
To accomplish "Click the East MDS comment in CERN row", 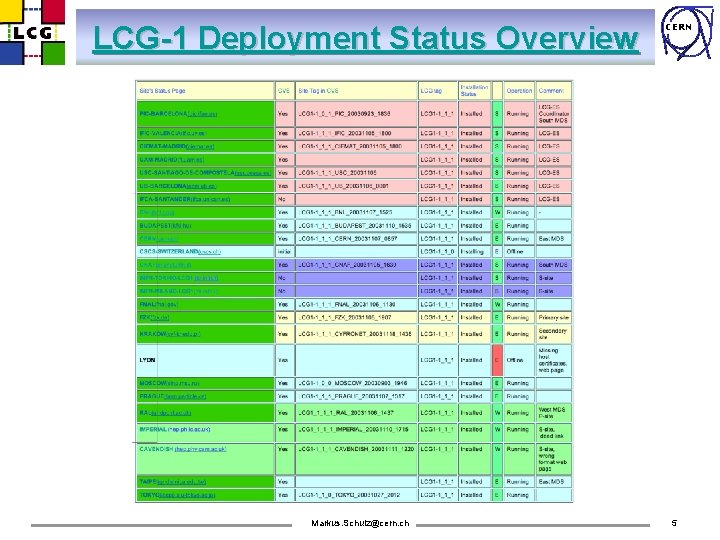I will (551, 239).
